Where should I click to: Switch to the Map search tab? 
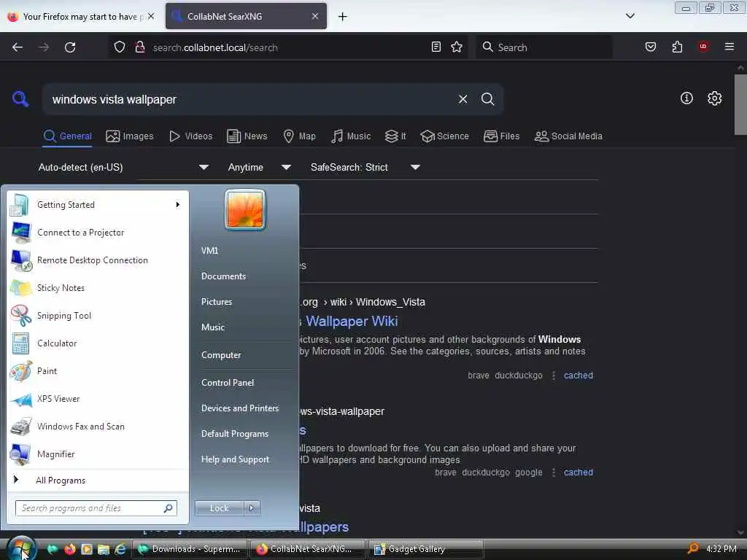pos(300,136)
